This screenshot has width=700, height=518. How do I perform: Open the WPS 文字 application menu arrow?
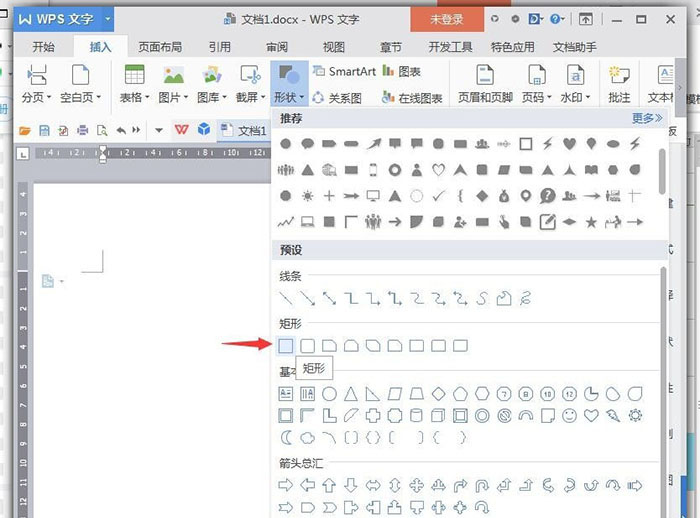coord(108,19)
